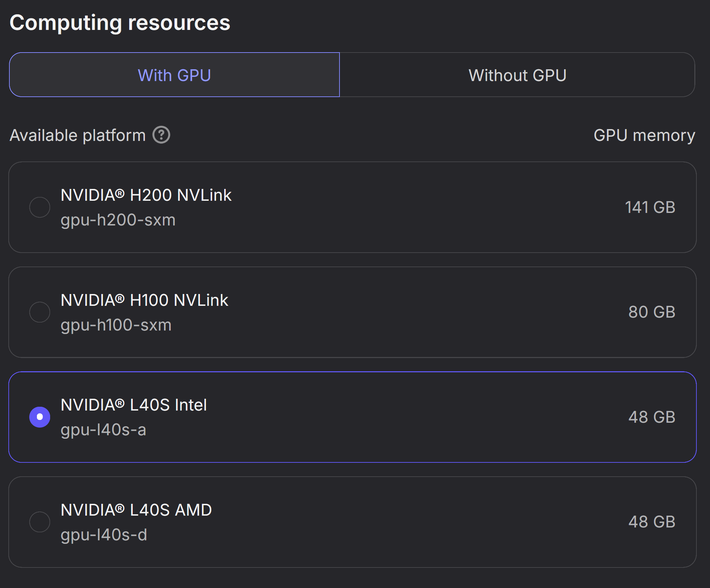
Task: Switch to the With GPU tab
Action: [x=174, y=75]
